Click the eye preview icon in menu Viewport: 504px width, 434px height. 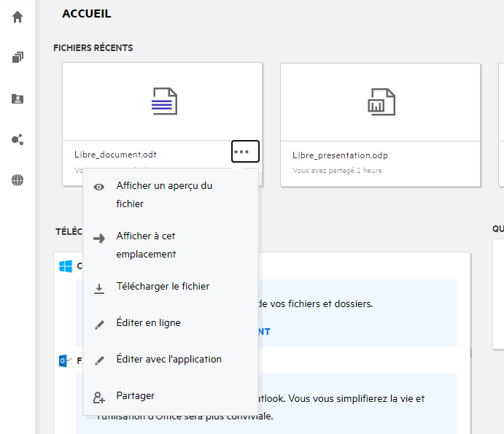(x=99, y=187)
